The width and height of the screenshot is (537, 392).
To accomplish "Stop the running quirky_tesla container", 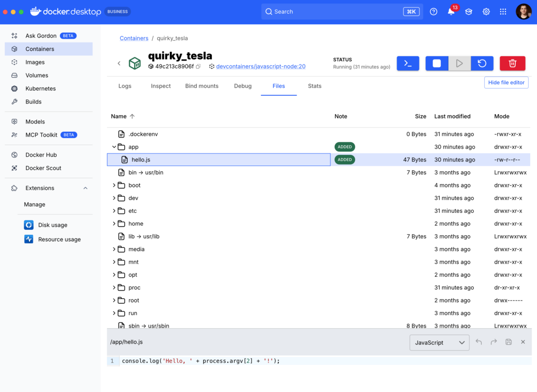I will point(437,63).
